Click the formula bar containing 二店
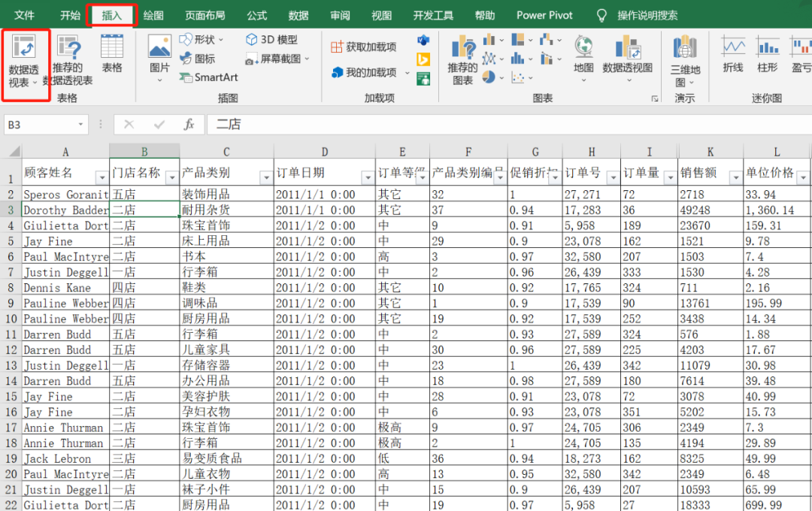The width and height of the screenshot is (812, 511). coord(509,124)
